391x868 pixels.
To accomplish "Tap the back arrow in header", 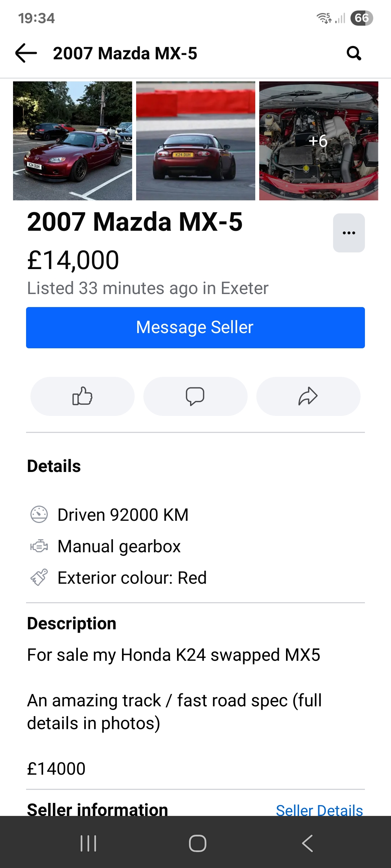I will pyautogui.click(x=26, y=53).
